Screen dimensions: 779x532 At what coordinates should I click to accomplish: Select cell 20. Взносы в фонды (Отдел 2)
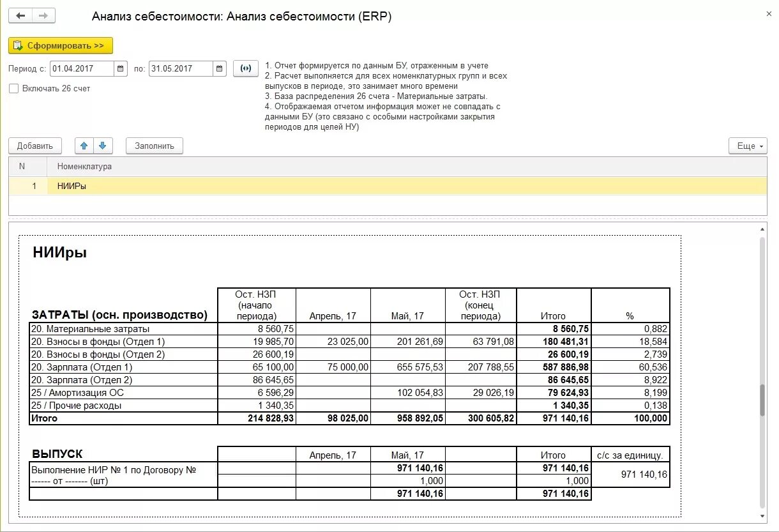(123, 354)
